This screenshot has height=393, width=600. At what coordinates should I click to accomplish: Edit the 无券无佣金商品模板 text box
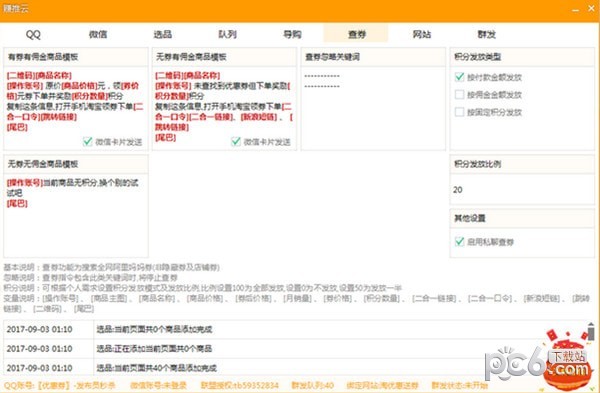76,215
